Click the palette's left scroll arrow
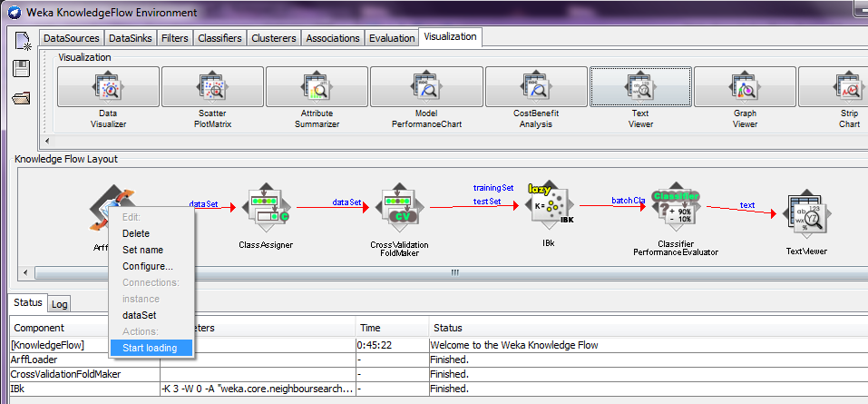 pyautogui.click(x=47, y=141)
